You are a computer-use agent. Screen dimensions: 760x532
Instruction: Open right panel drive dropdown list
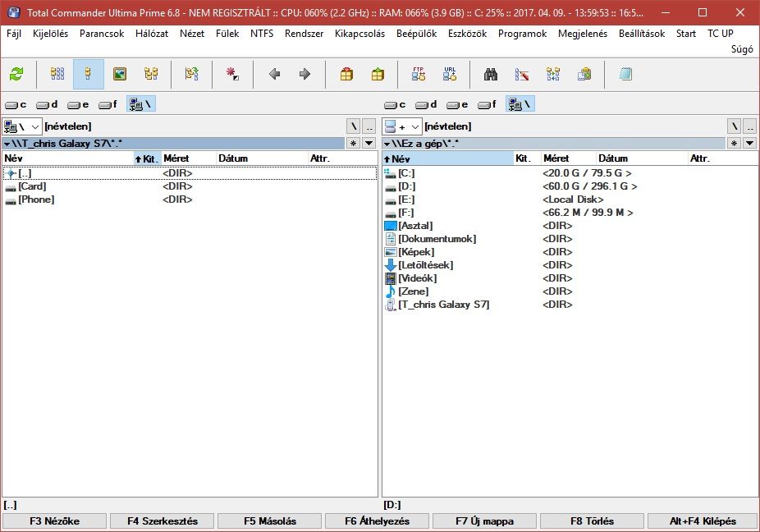pyautogui.click(x=402, y=126)
